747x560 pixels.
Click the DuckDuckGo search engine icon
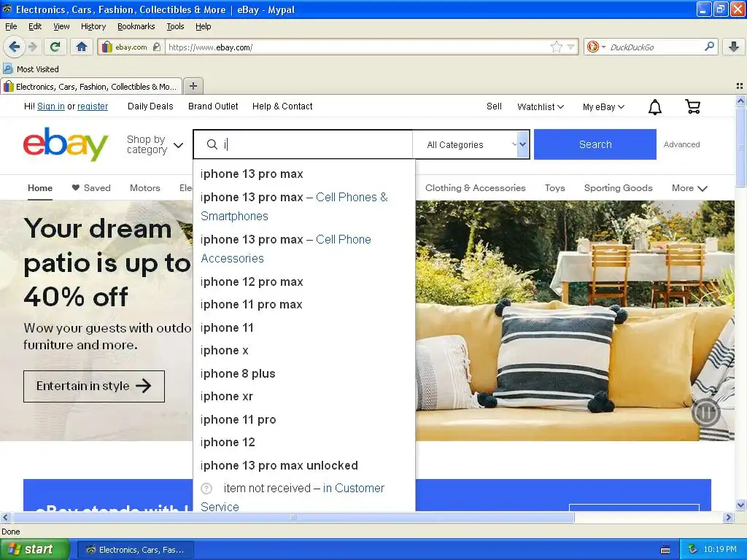tap(592, 47)
